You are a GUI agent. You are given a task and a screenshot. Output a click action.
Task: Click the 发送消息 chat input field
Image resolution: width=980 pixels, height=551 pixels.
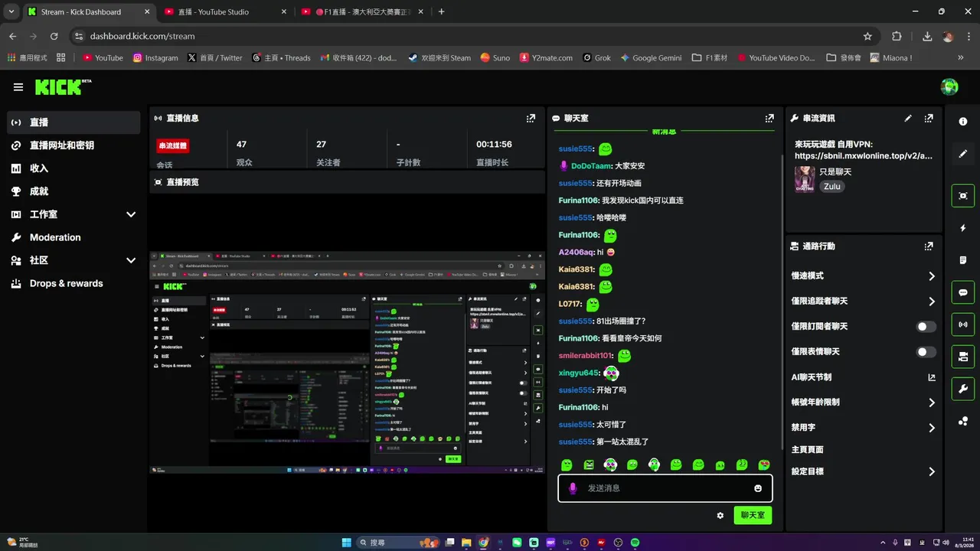665,488
